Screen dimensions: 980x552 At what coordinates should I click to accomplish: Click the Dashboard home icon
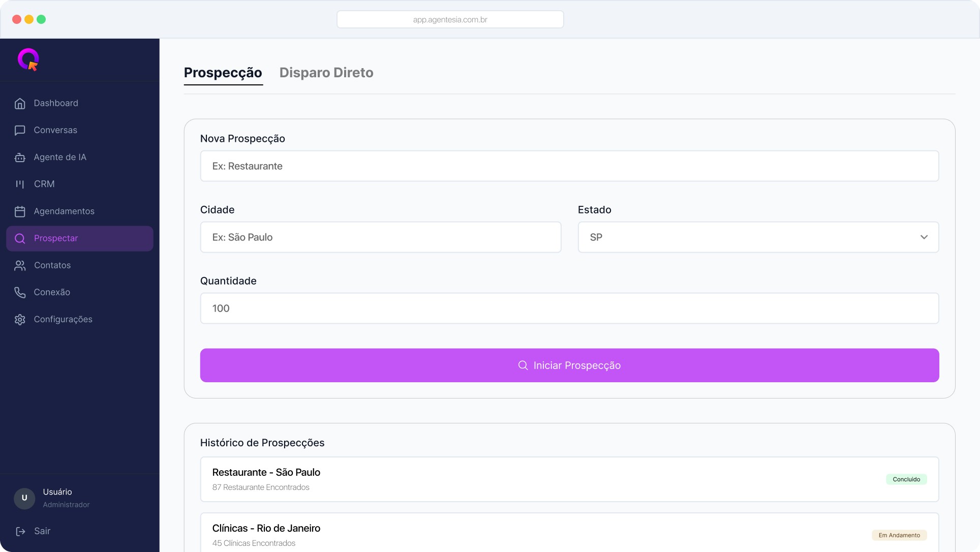point(20,103)
